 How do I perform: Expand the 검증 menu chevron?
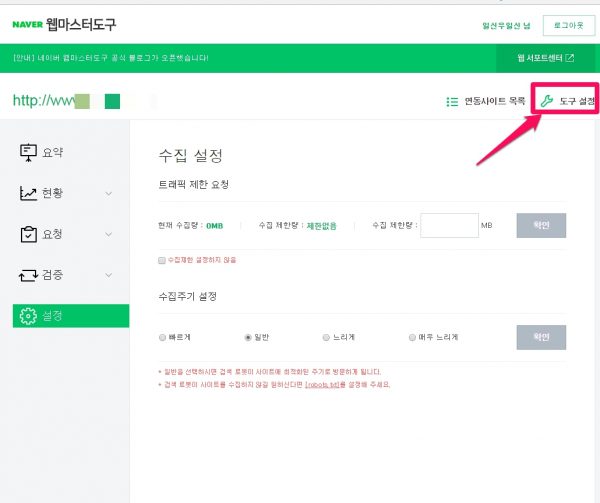(109, 275)
